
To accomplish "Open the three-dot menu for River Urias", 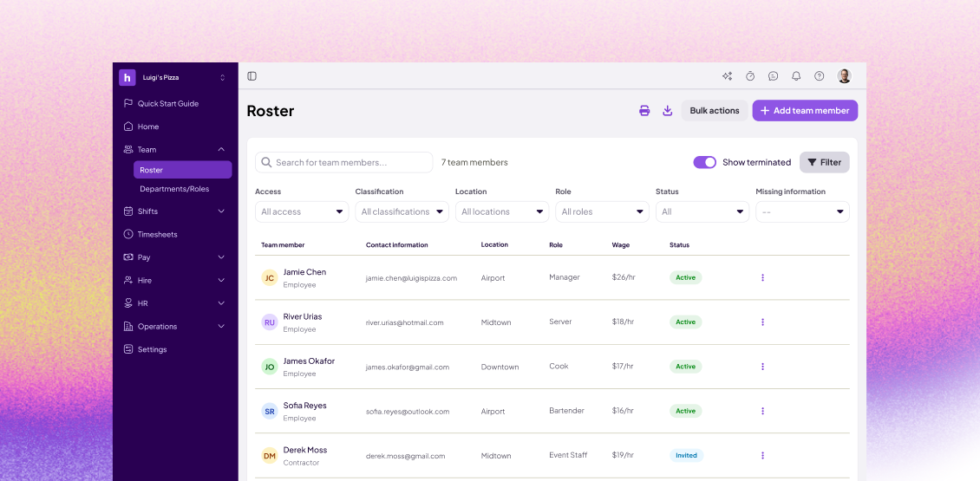I will pos(762,322).
